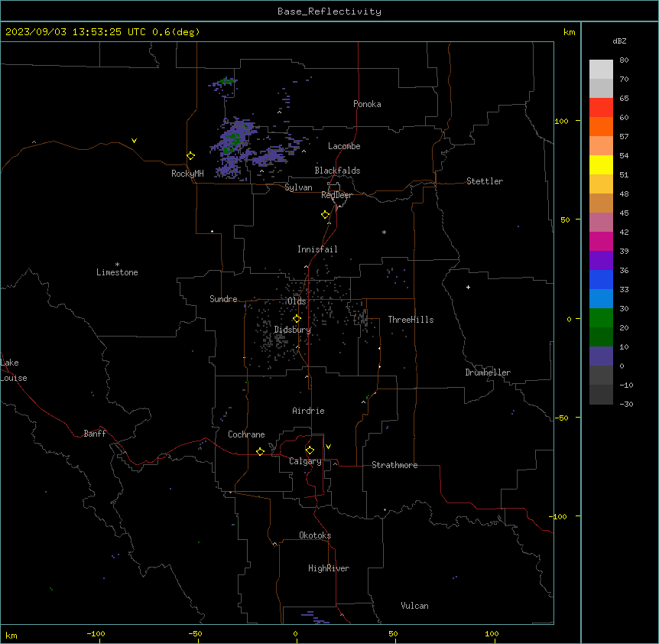Click the Cochrane city label
This screenshot has width=659, height=644.
tap(246, 434)
